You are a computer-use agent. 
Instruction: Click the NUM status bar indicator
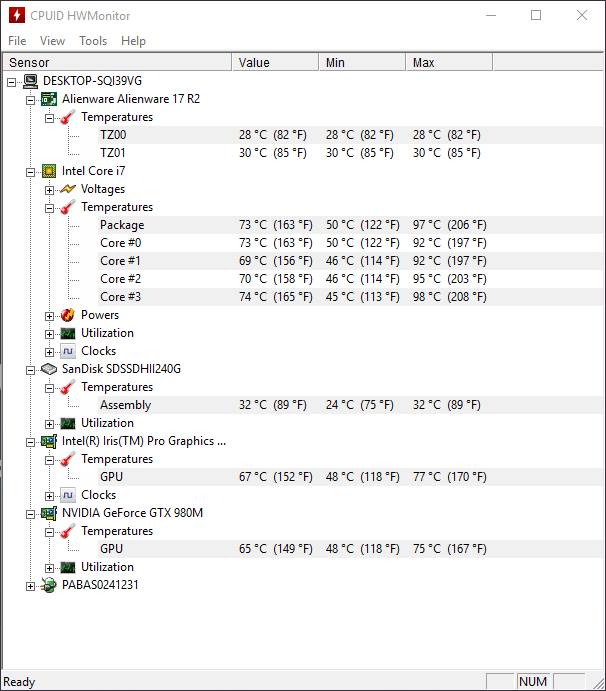point(533,681)
